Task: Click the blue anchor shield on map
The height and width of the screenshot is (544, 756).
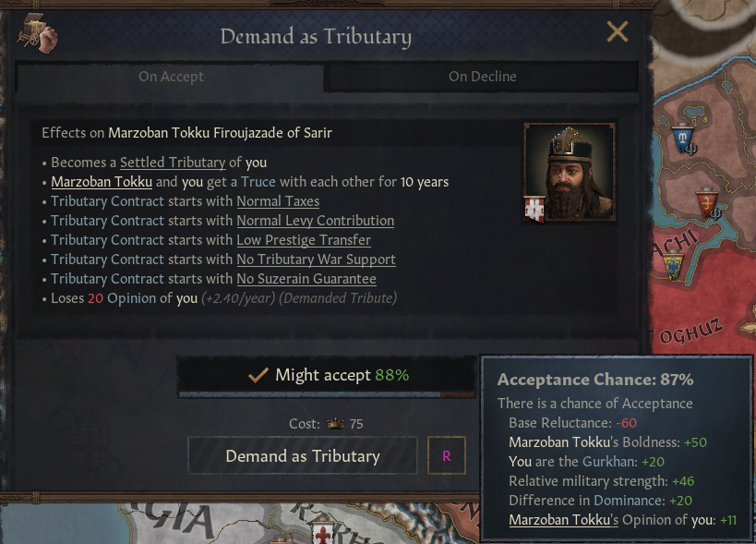Action: 685,140
